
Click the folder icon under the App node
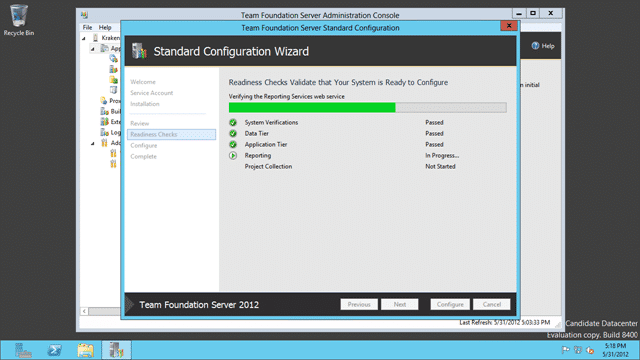click(113, 80)
